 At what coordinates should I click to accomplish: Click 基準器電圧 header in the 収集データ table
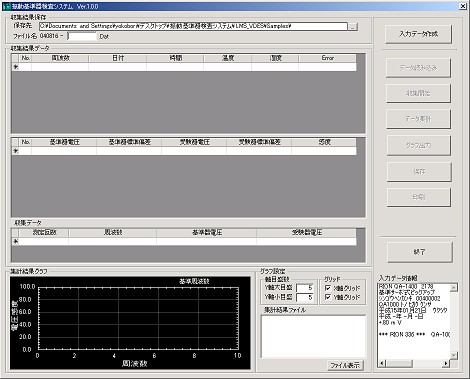coord(207,232)
